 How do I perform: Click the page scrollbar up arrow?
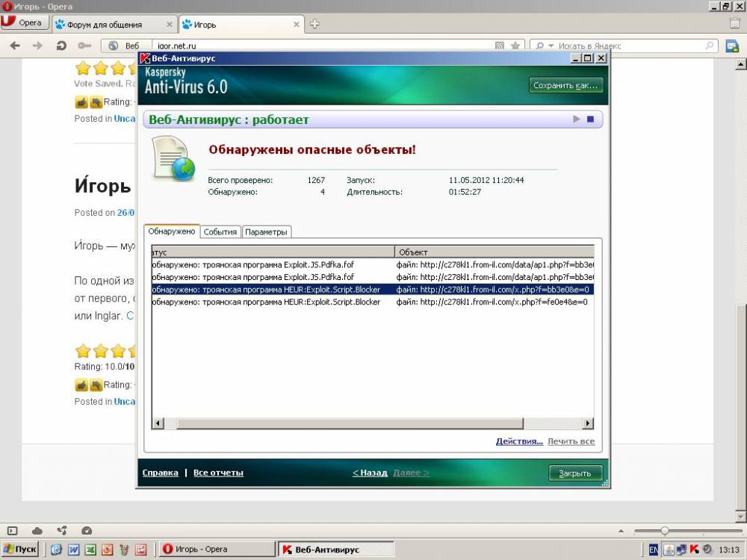pyautogui.click(x=741, y=63)
